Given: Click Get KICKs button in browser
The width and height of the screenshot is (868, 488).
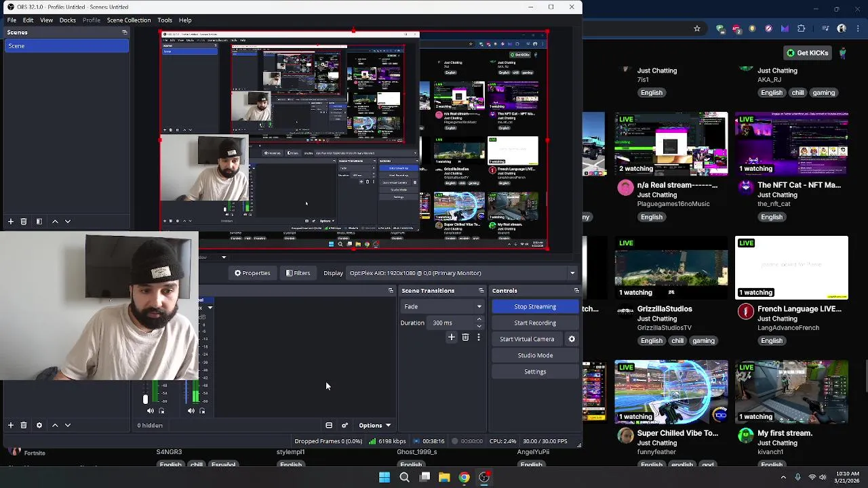Looking at the screenshot, I should 808,53.
